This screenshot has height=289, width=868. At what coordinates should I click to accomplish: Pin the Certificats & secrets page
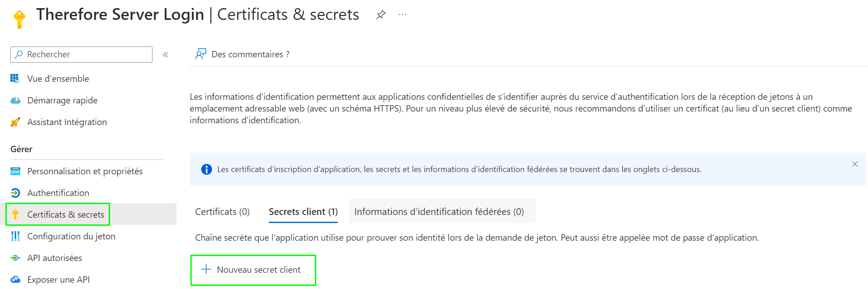pos(380,14)
